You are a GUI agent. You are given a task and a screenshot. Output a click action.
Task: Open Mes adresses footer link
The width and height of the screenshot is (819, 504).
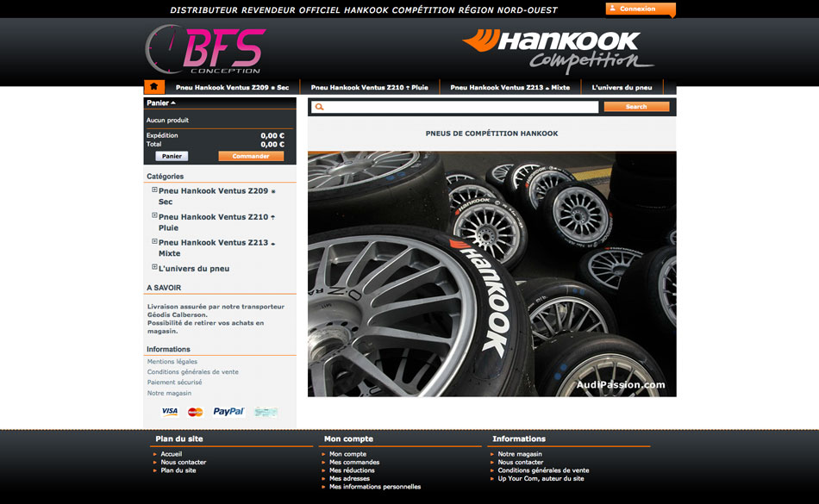[349, 478]
